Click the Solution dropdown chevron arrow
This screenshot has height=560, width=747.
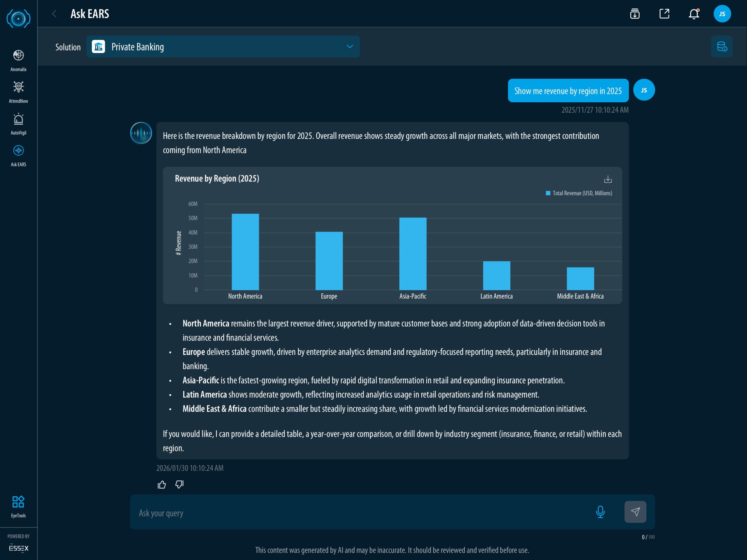pyautogui.click(x=350, y=47)
